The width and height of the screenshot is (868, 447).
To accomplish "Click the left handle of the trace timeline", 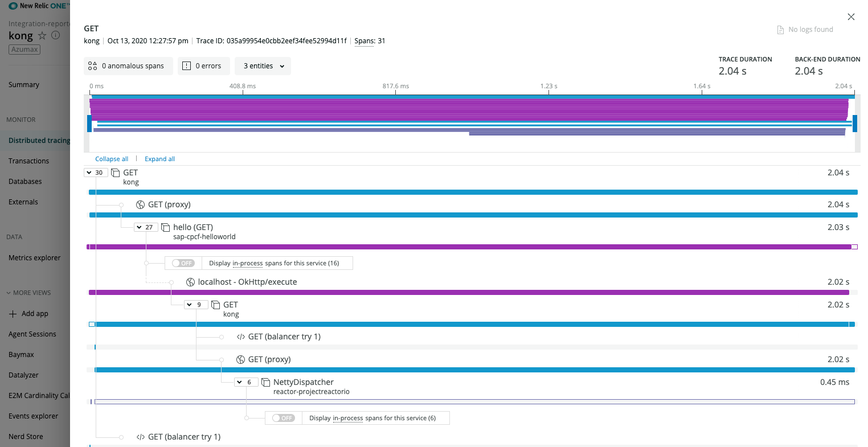I will pyautogui.click(x=89, y=123).
